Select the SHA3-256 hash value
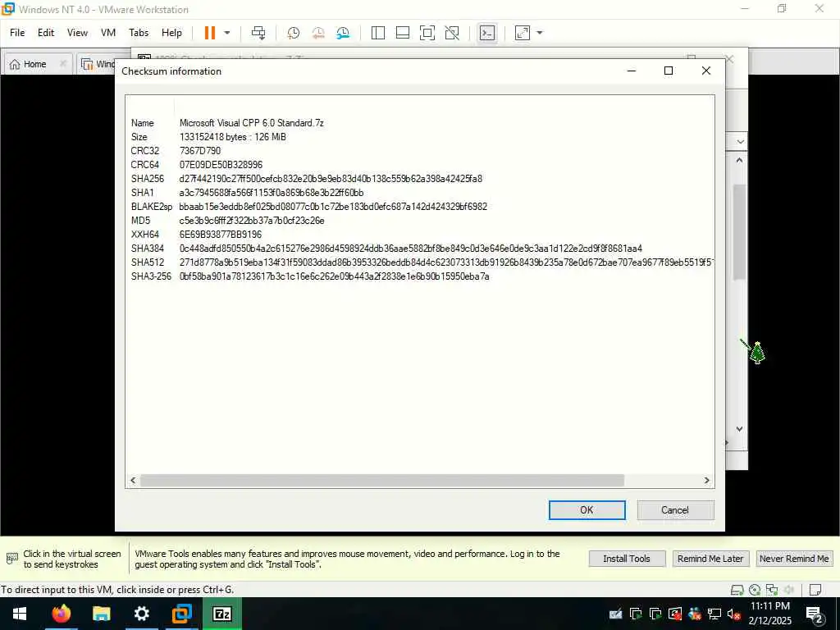The image size is (840, 630). click(335, 276)
